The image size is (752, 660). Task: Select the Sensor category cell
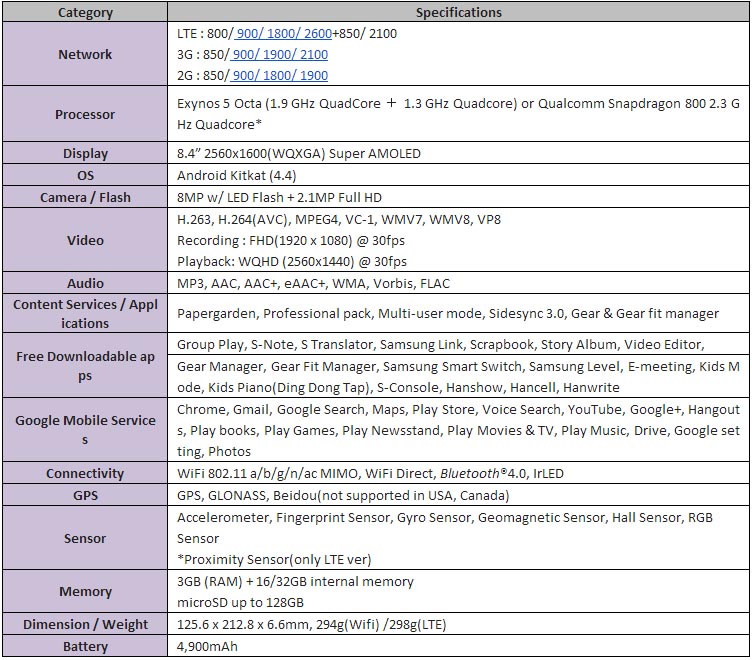(x=85, y=538)
